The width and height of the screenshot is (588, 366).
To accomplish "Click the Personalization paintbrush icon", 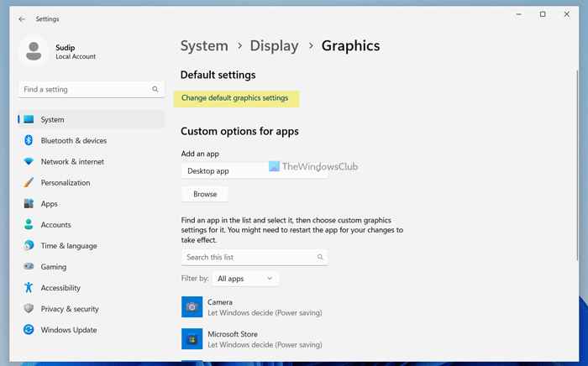I will (x=29, y=182).
